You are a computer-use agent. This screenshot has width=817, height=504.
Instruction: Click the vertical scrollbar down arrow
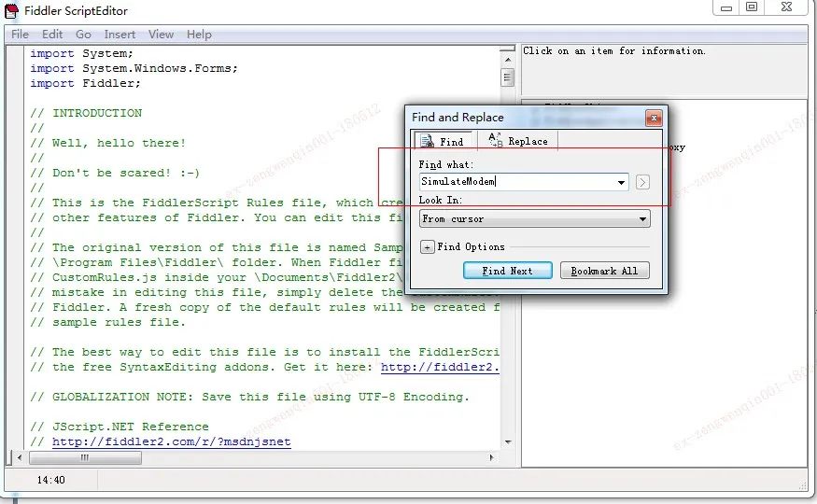pos(508,442)
